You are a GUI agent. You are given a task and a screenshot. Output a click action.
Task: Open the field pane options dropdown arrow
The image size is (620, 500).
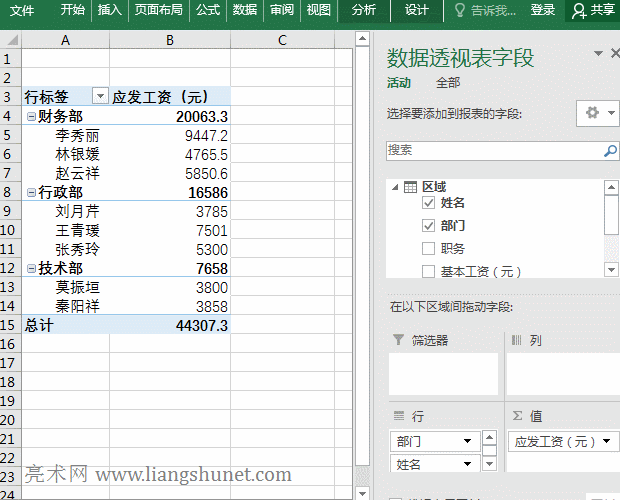click(x=598, y=53)
